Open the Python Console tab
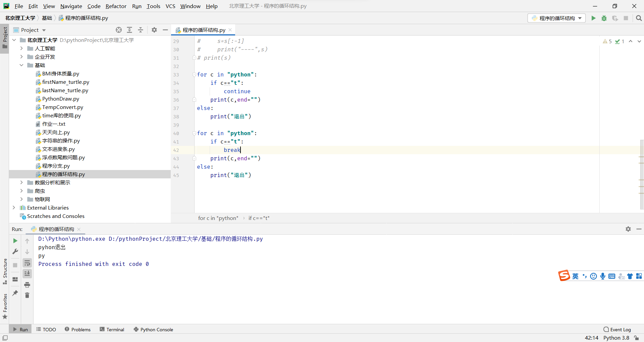644x342 pixels. (153, 330)
